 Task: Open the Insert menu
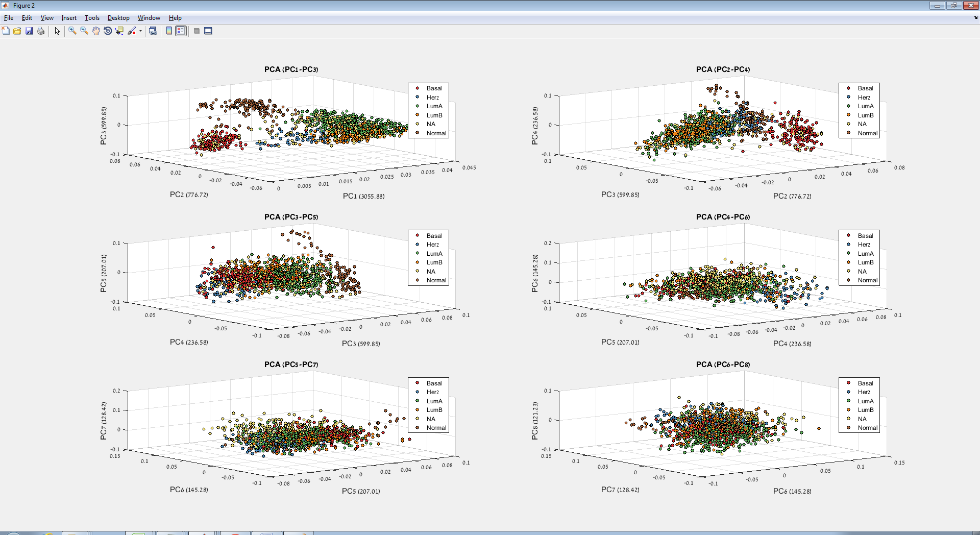tap(69, 18)
